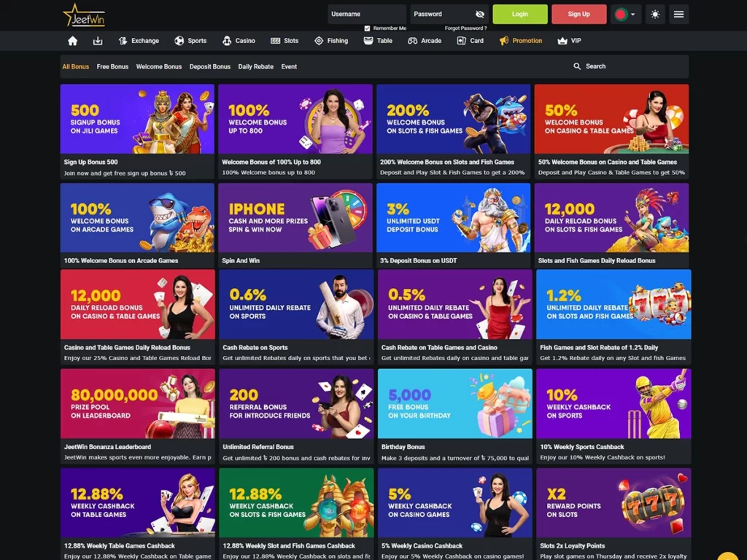
Task: Expand the country flag language dropdown
Action: point(624,14)
